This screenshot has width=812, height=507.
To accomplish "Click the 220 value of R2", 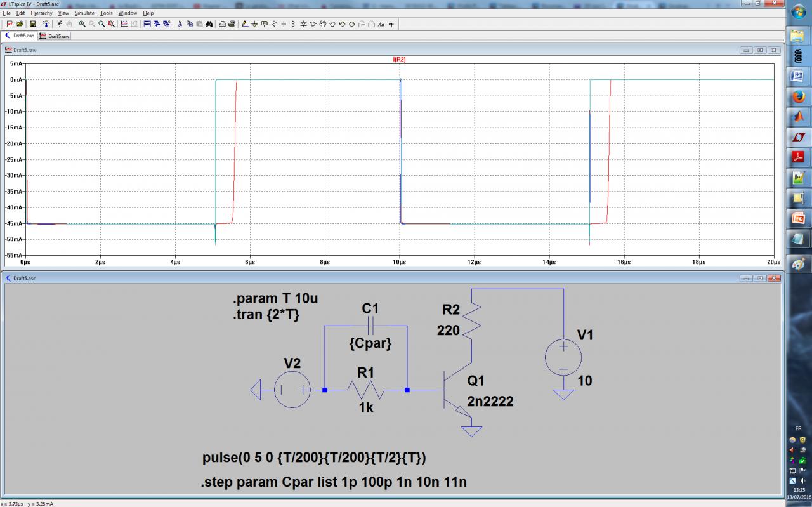I will point(449,330).
